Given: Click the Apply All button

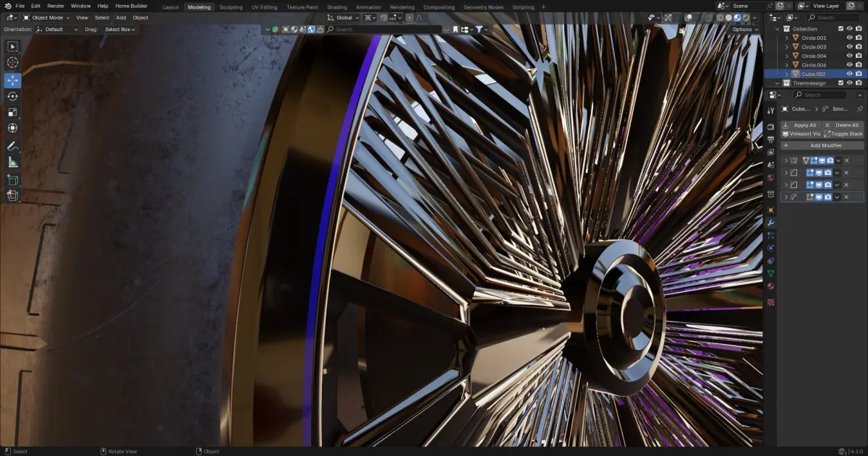Looking at the screenshot, I should pos(801,125).
